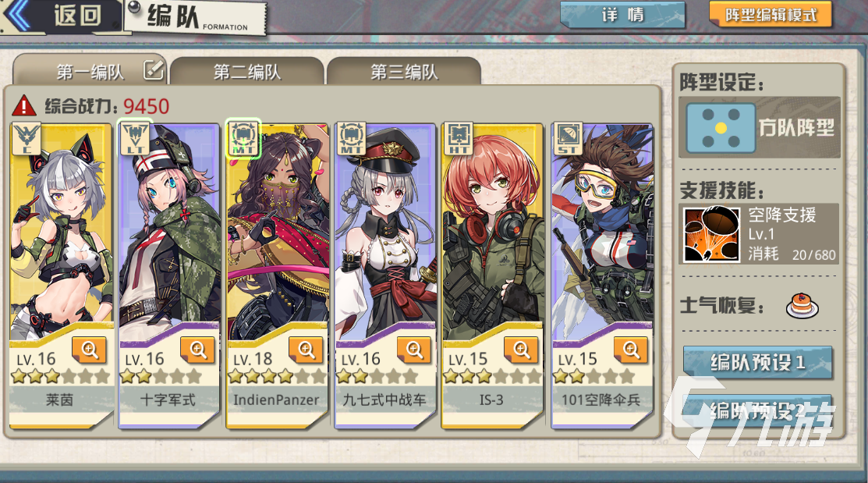
Task: Click the edit pencil icon on 第一编队 tab
Action: [154, 69]
